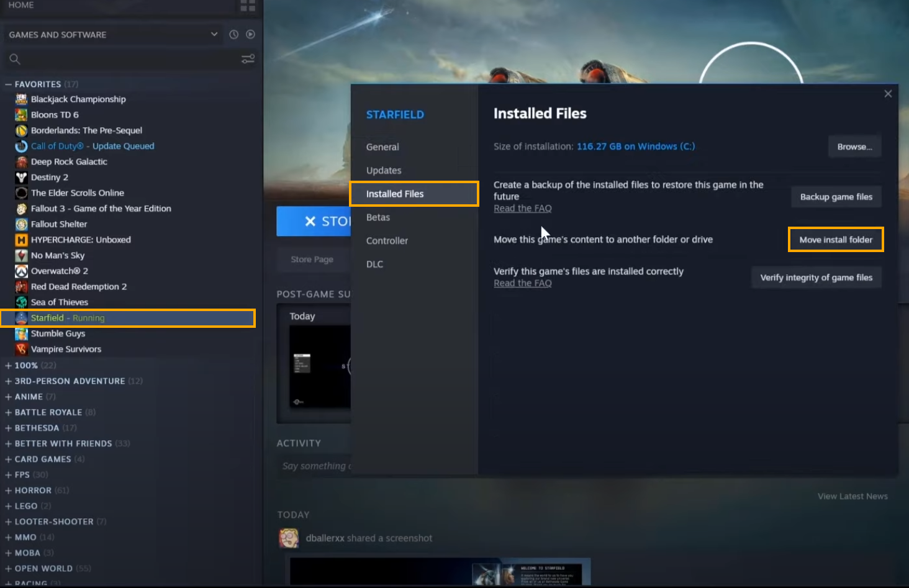
Task: Expand the BATTLE ROYALE collection
Action: (x=8, y=412)
